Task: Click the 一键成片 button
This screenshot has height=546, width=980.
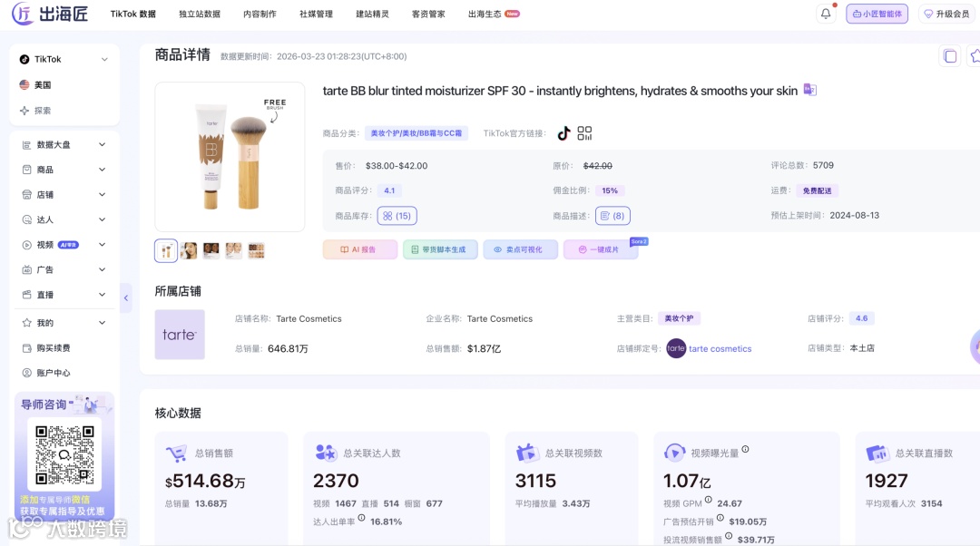Action: [601, 249]
